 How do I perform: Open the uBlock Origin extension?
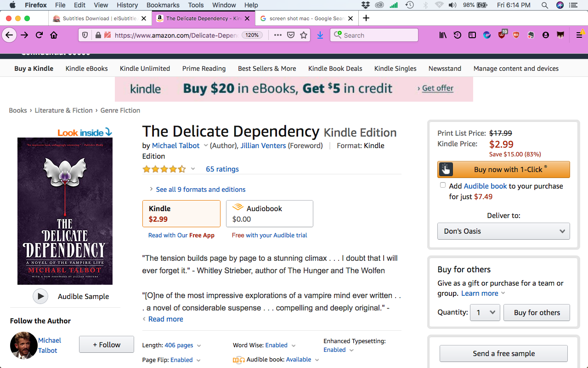point(502,35)
